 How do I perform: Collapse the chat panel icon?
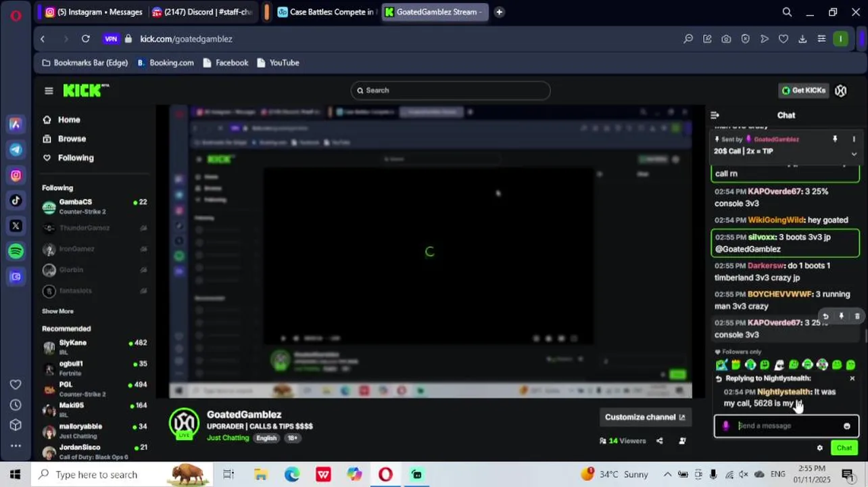tap(715, 115)
